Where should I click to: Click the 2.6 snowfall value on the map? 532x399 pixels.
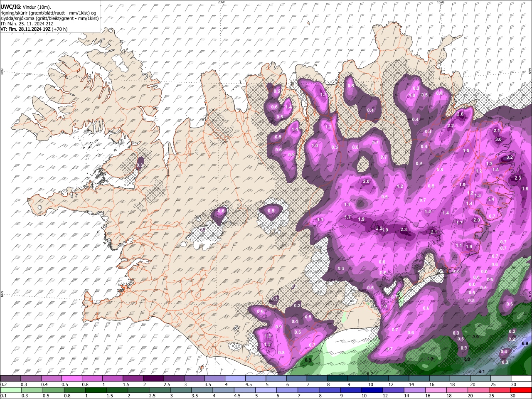pos(460,114)
